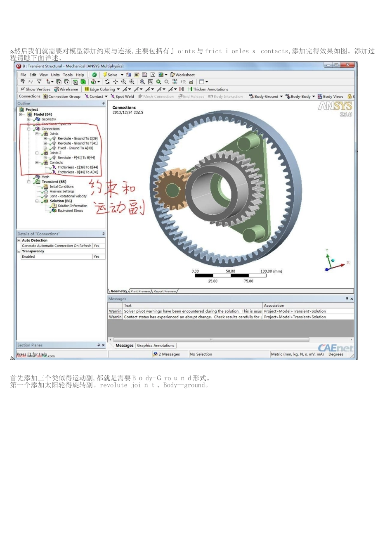This screenshot has width=392, height=555.
Task: Select Revolute - F[41] To B[44]
Action: pyautogui.click(x=76, y=158)
